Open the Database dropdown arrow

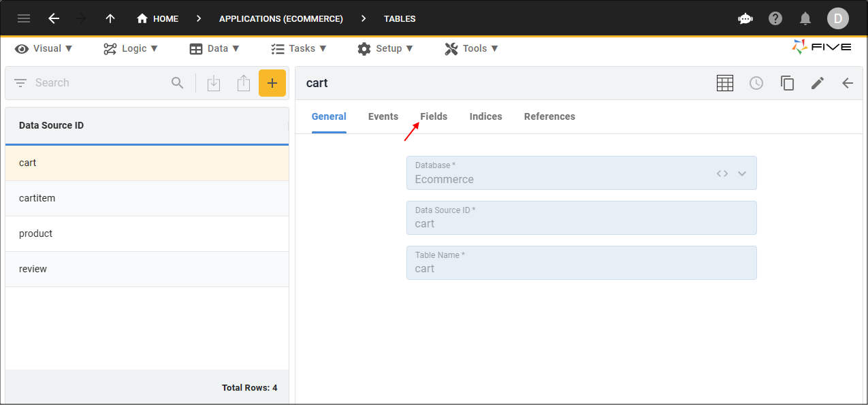tap(742, 174)
